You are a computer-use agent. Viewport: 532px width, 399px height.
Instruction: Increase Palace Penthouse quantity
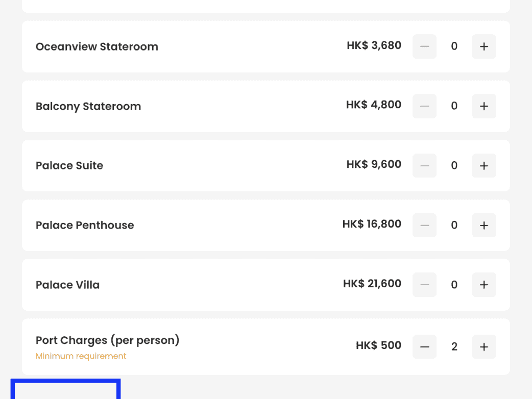[483, 226]
